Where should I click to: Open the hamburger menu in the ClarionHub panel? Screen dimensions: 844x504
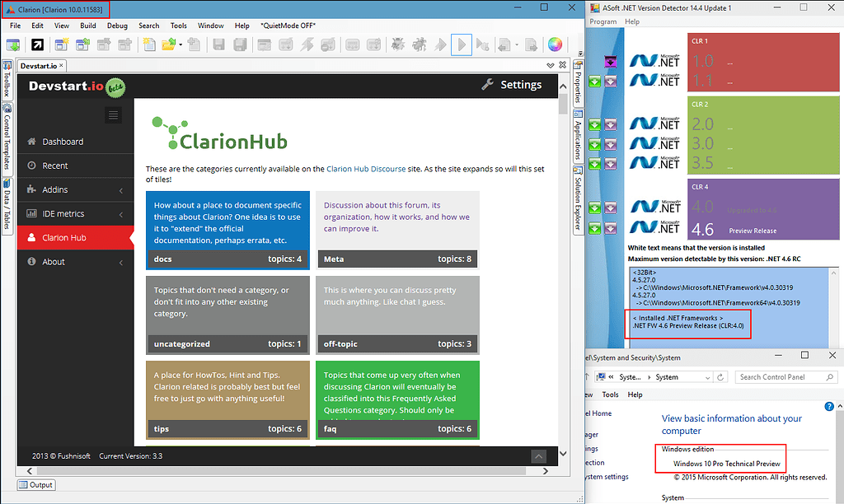click(113, 115)
